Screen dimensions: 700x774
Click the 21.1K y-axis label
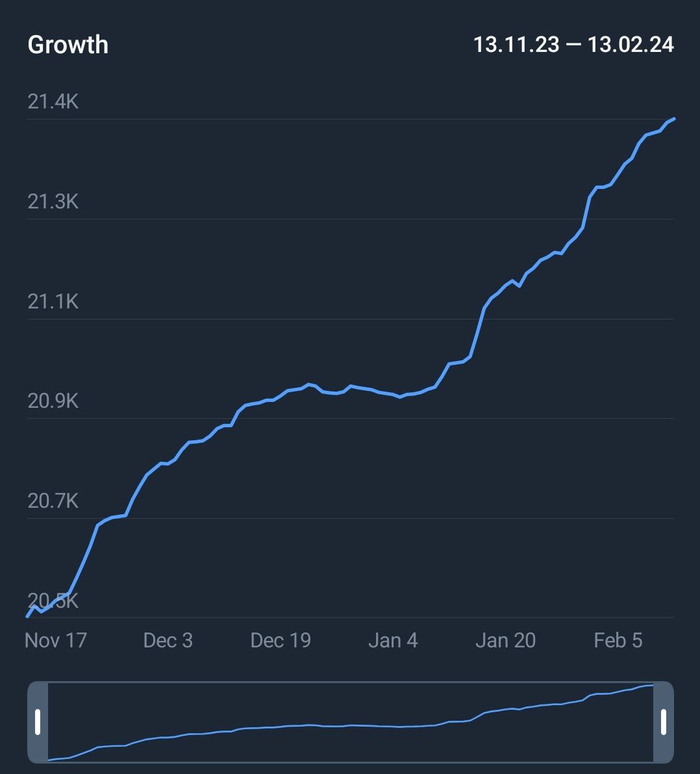click(53, 301)
